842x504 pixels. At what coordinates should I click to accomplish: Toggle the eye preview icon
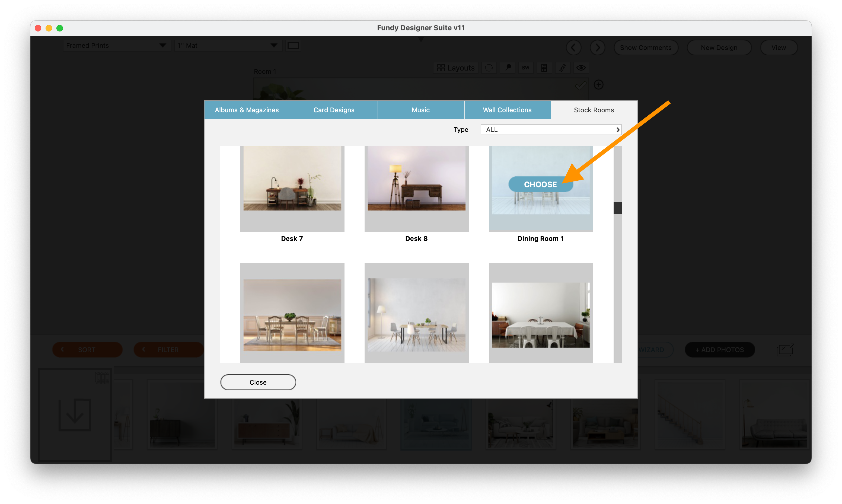(x=581, y=68)
